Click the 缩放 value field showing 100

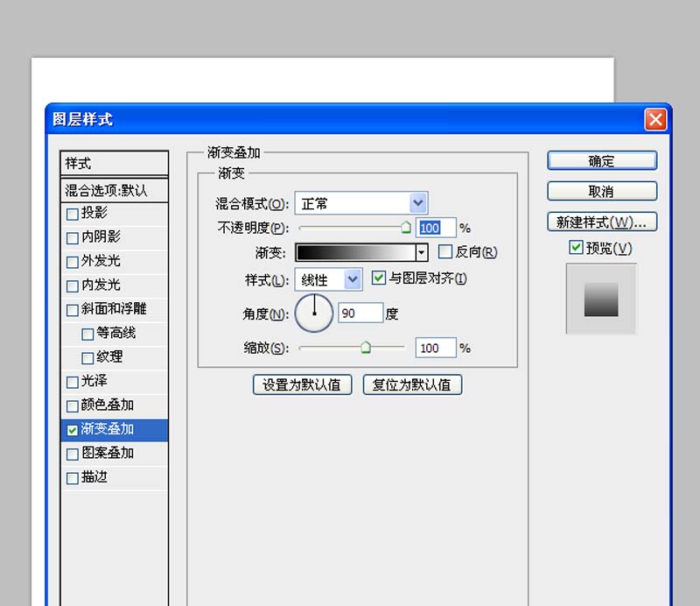436,348
